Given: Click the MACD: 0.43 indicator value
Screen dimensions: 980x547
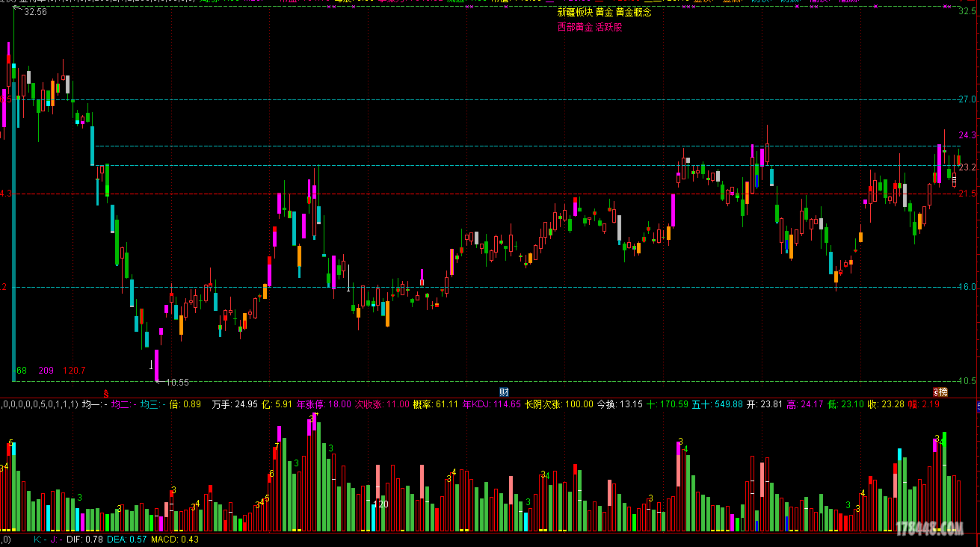Looking at the screenshot, I should [175, 540].
